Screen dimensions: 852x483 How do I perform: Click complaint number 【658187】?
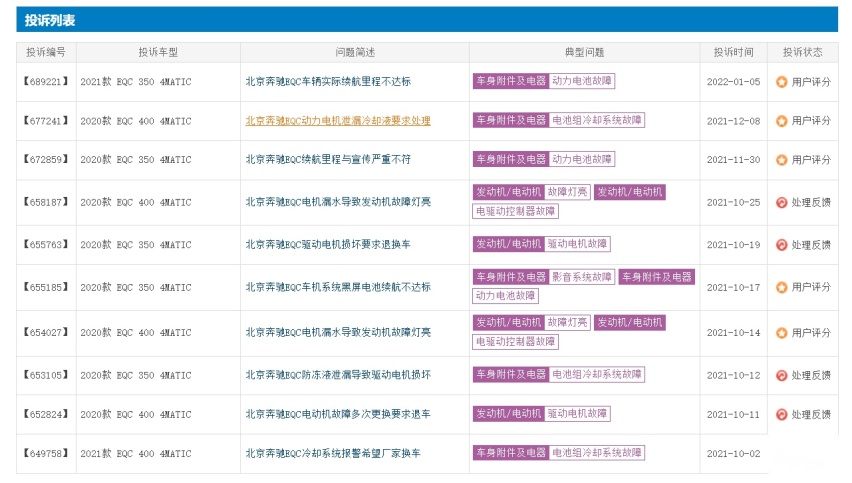tap(46, 202)
